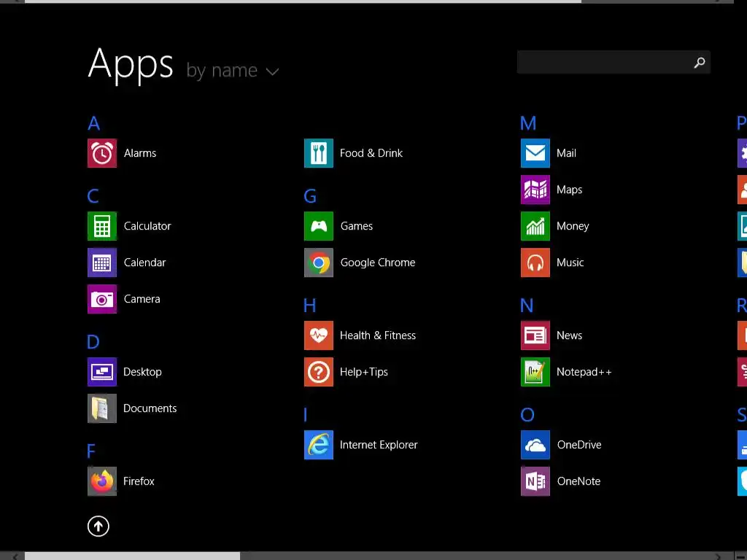Open the News app icon
The height and width of the screenshot is (560, 747).
click(535, 335)
